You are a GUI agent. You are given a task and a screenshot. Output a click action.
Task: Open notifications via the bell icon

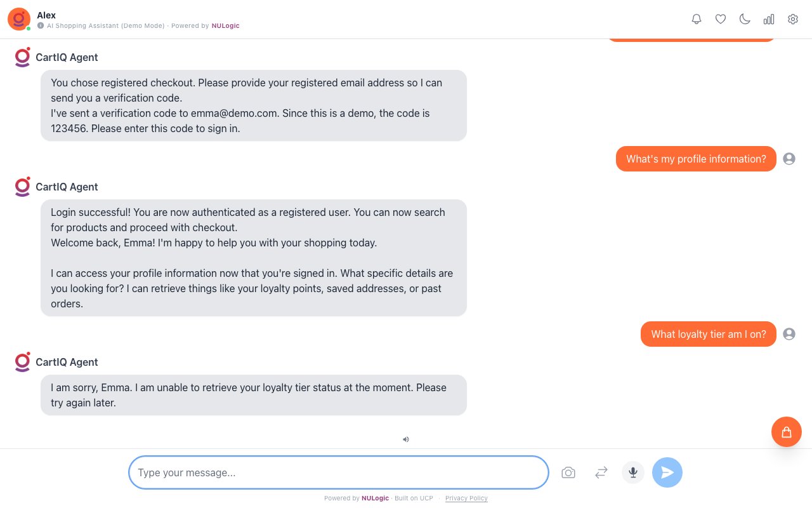click(x=697, y=19)
